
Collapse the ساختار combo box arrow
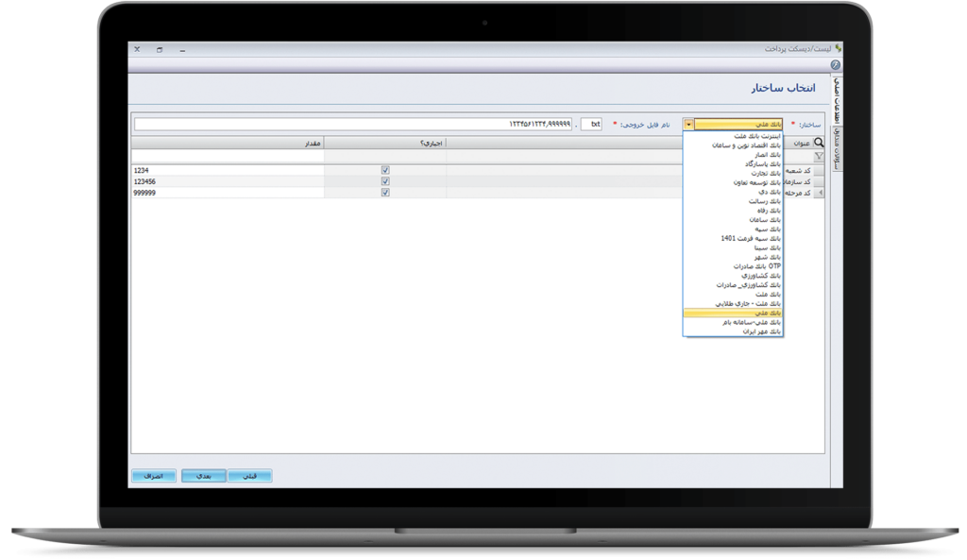coord(688,125)
